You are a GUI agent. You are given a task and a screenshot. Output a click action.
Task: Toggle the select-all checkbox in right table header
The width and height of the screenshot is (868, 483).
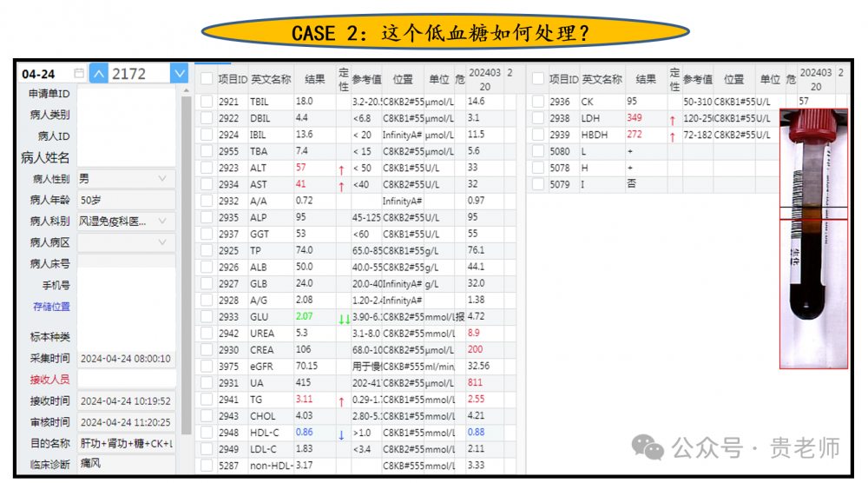[537, 79]
